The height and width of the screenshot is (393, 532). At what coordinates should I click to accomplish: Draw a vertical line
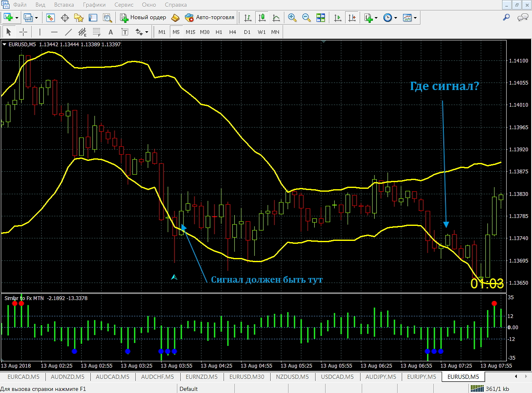point(40,32)
